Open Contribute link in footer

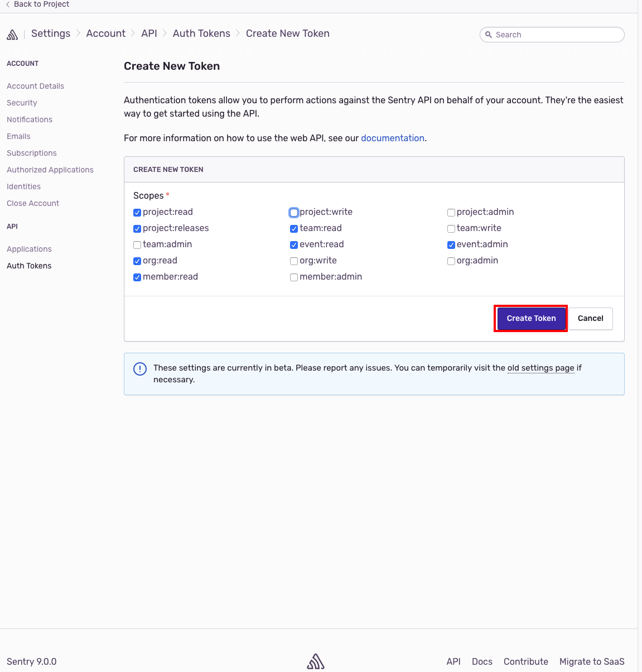(x=526, y=661)
